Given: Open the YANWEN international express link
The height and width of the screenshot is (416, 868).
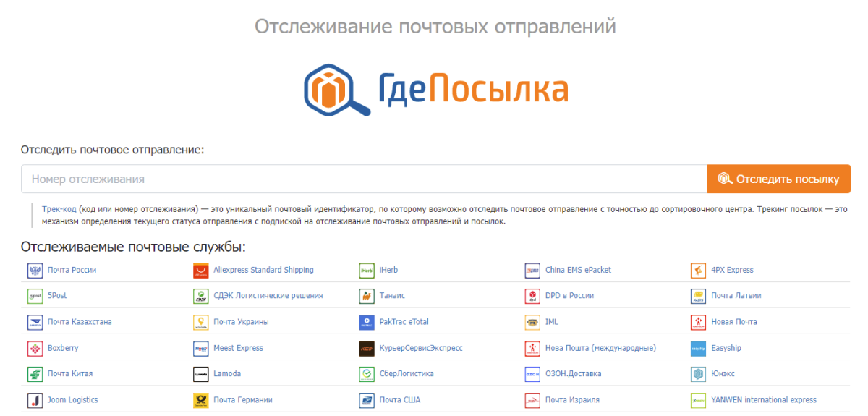Looking at the screenshot, I should (764, 399).
